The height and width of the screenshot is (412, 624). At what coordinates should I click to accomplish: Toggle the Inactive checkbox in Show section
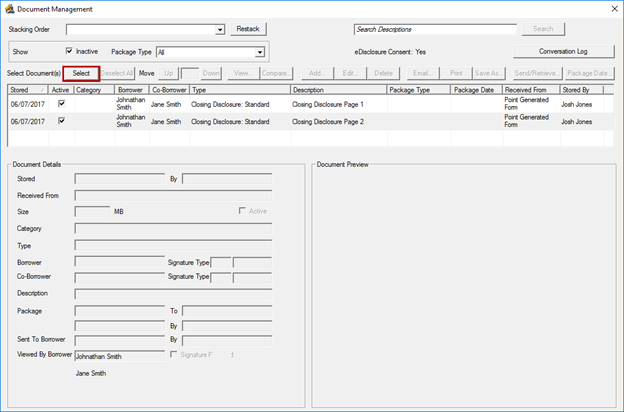coord(69,51)
